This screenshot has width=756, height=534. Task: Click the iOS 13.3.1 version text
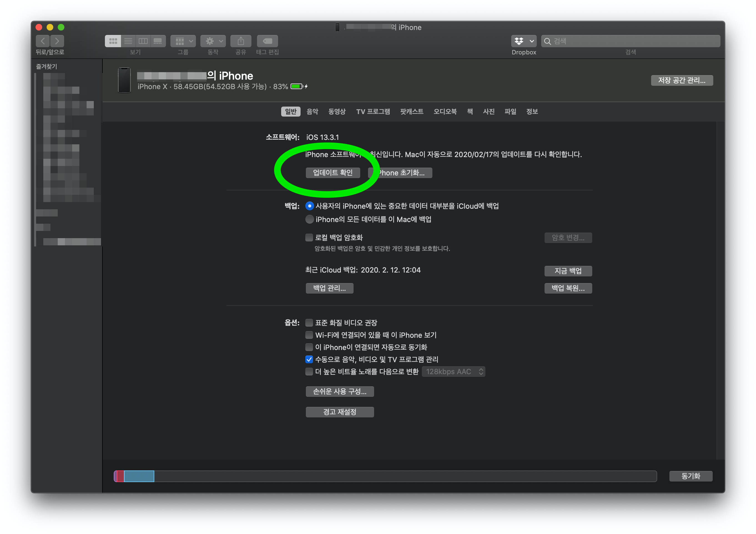(x=322, y=137)
